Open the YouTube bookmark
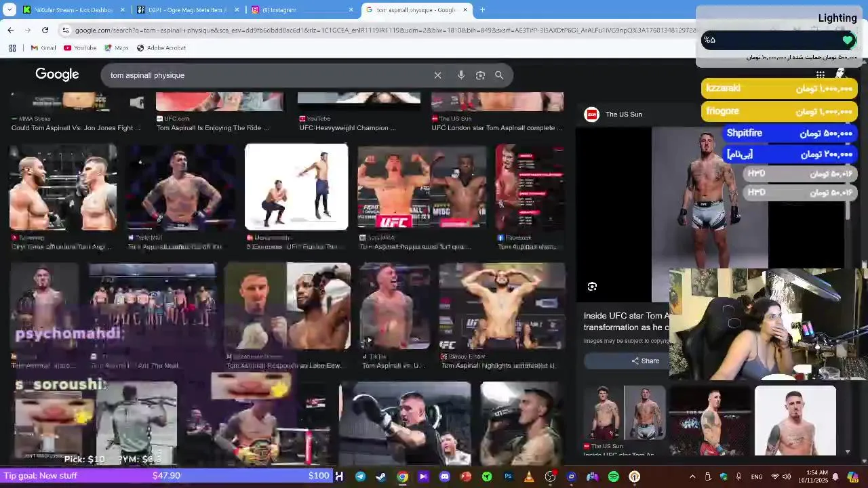The width and height of the screenshot is (868, 488). pos(80,47)
